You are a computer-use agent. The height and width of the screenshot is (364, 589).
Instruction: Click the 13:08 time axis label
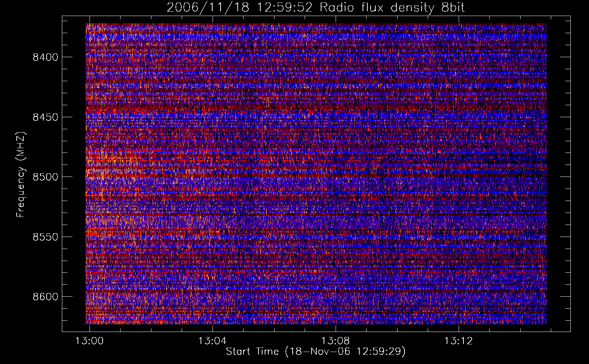coord(335,341)
